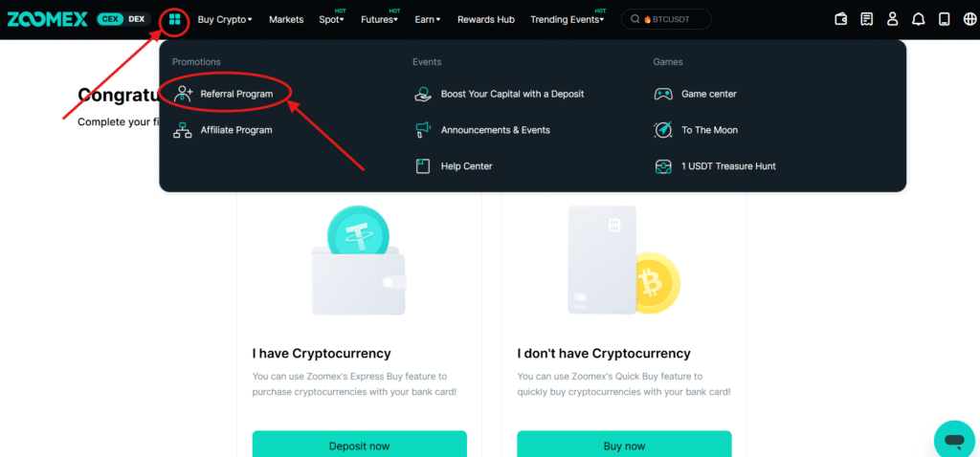Select Referral Program from the menu
Viewport: 980px width, 457px height.
(235, 94)
